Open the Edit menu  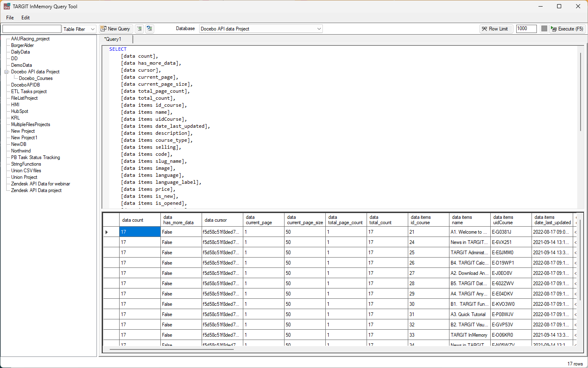click(26, 18)
